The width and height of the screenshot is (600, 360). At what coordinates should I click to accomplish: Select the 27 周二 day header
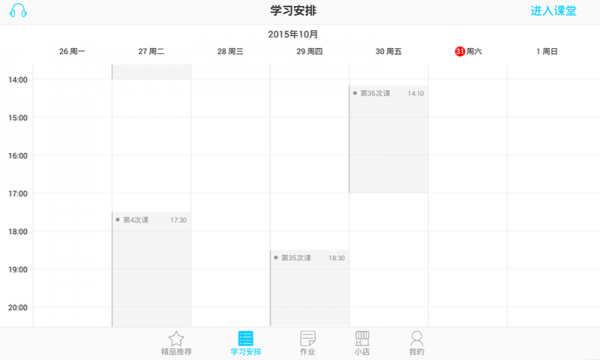(x=151, y=51)
